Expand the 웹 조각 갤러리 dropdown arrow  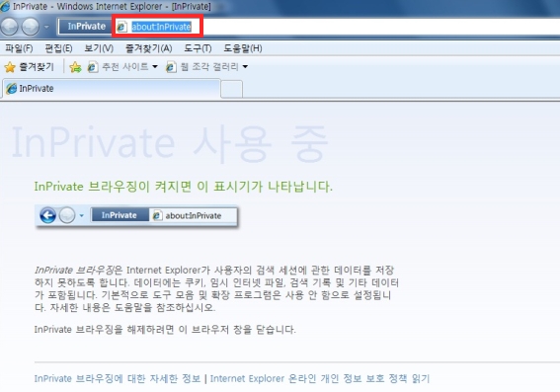245,66
